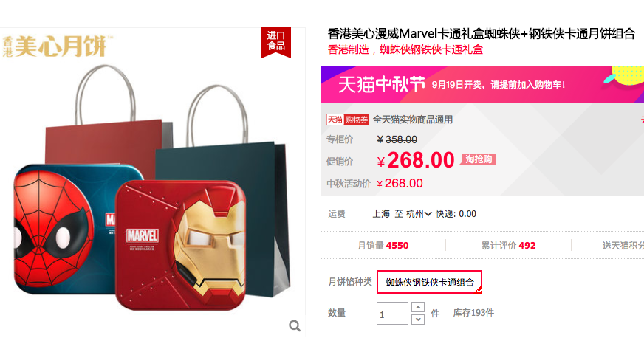Screen dimensions: 644x338
Task: Click the 淘抢购 promotion tag
Action: tap(478, 159)
